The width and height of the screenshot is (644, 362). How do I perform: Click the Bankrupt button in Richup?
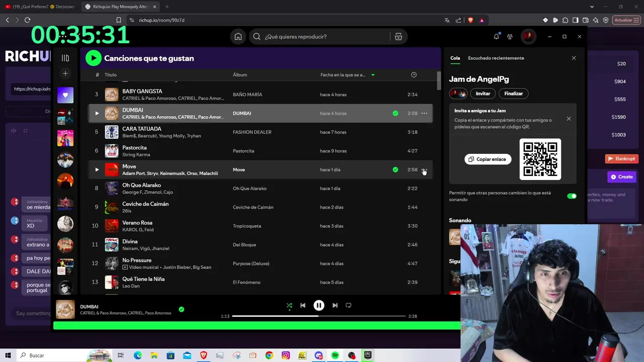pos(621,158)
